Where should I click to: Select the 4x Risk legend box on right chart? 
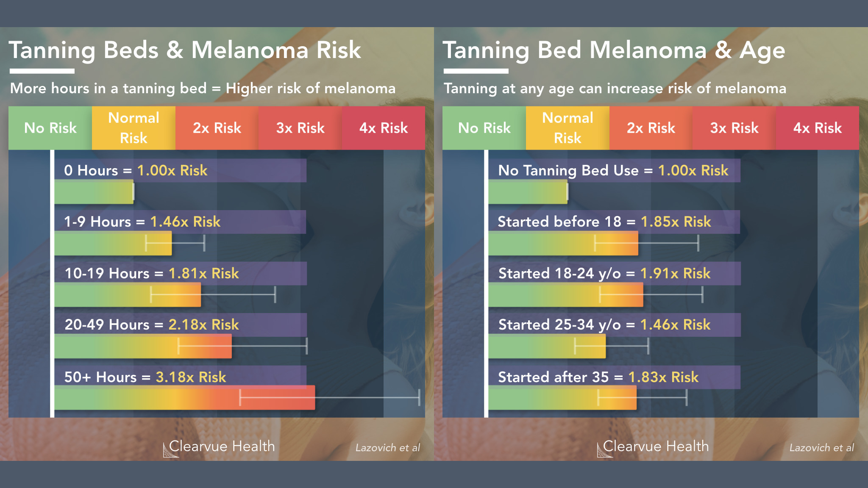coord(818,128)
